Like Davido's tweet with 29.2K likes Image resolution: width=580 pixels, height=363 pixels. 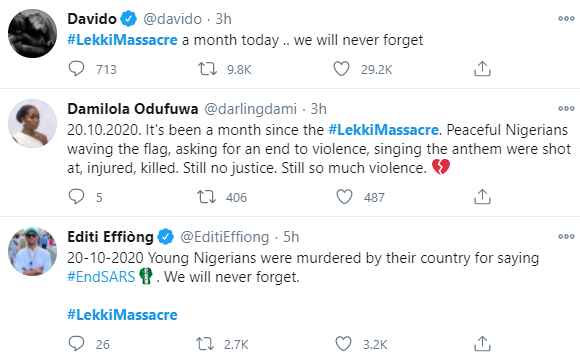point(341,69)
